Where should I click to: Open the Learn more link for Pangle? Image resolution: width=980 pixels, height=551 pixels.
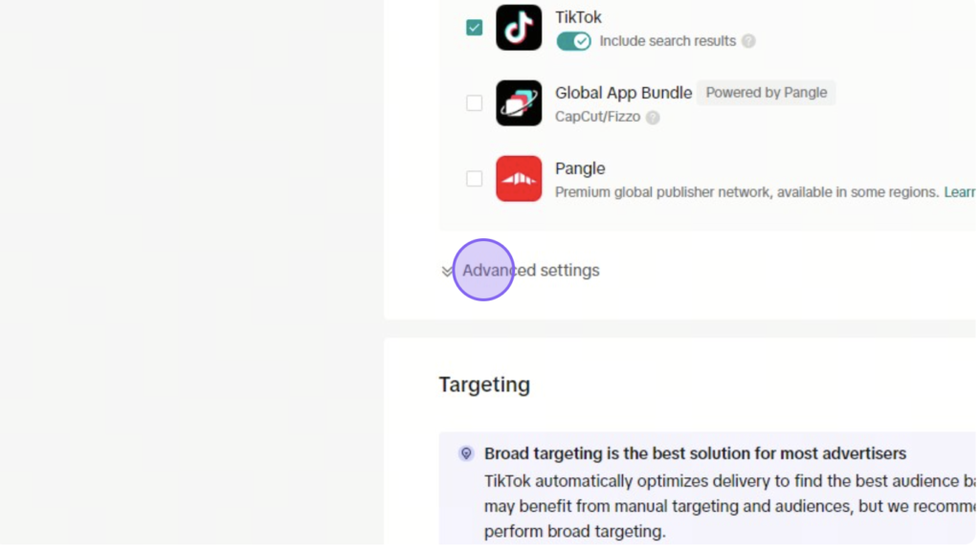coord(959,192)
